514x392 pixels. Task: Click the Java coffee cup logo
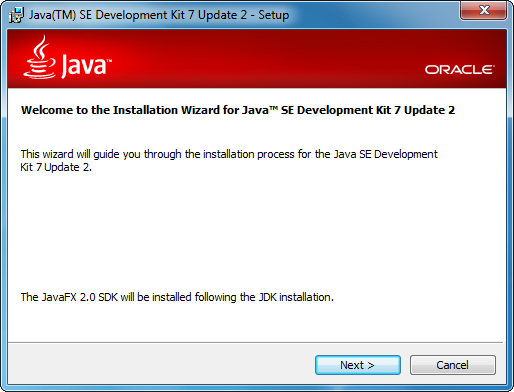point(40,57)
